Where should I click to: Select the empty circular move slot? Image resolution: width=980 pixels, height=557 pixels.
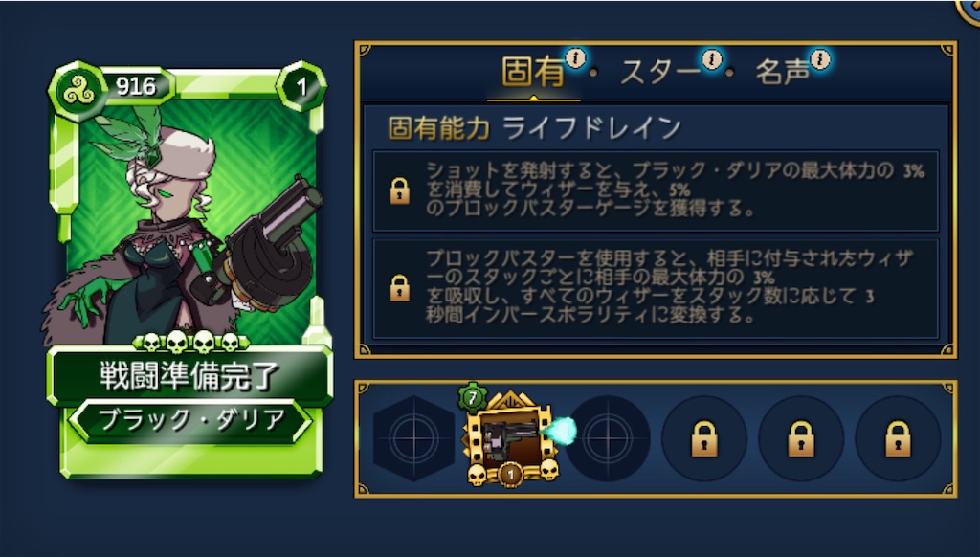pos(608,438)
